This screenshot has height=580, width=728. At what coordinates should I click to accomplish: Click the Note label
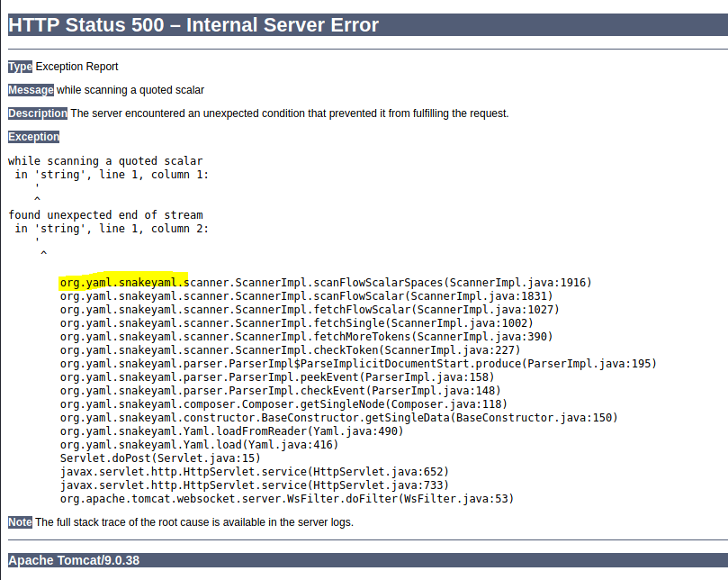coord(20,522)
